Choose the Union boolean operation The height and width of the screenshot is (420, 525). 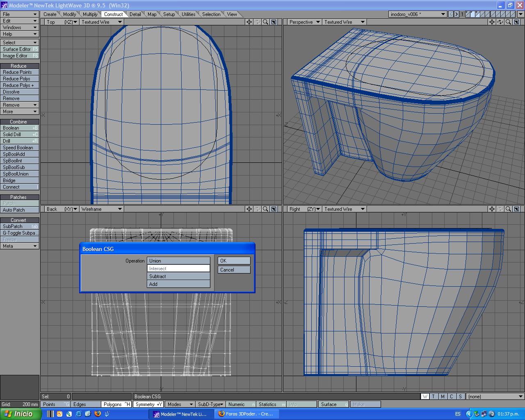[178, 261]
